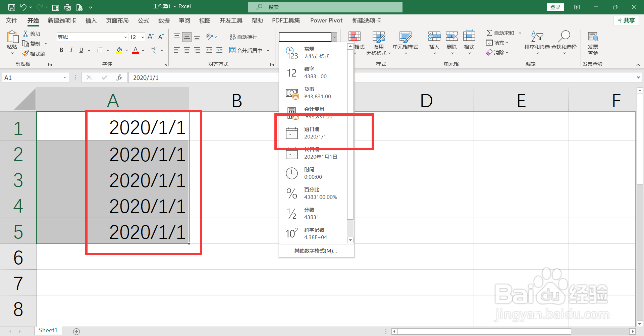The height and width of the screenshot is (336, 644).
Task: Switch to 数据 Data tab
Action: (164, 20)
